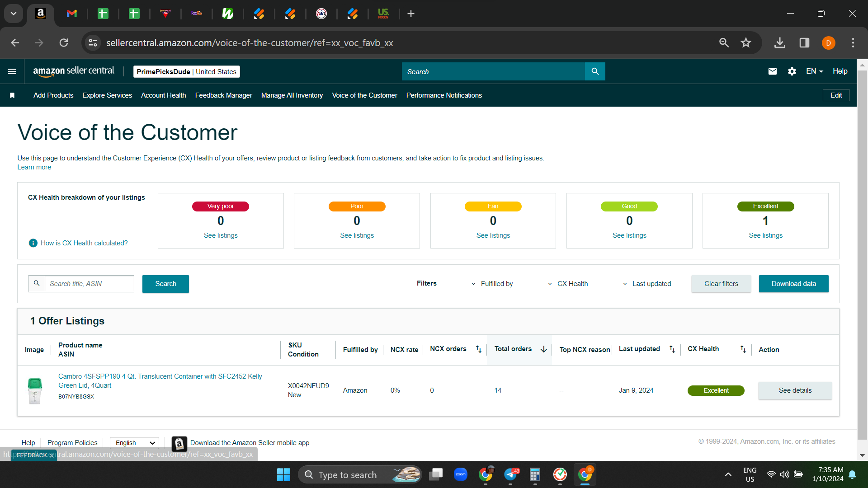
Task: Click the teal Search button for listings
Action: [165, 284]
